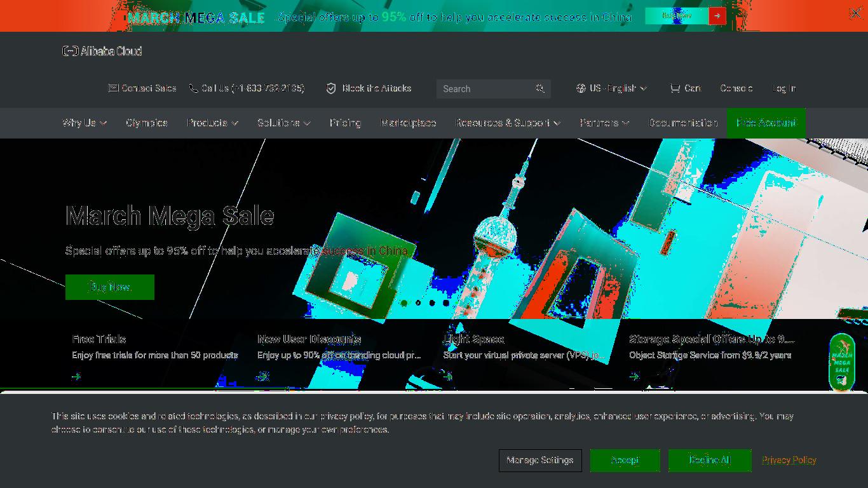Click 'Object Storage Service from $9.9/2 years' text
The width and height of the screenshot is (868, 488).
tap(710, 355)
